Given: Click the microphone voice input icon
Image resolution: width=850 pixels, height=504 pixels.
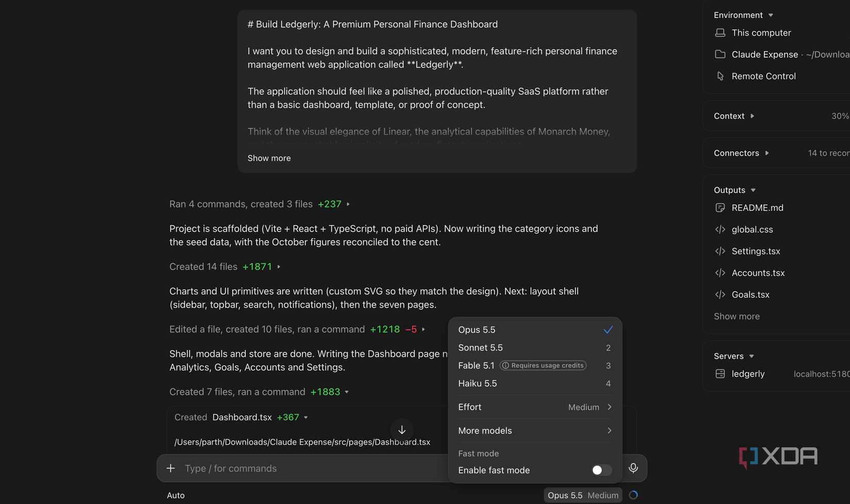Looking at the screenshot, I should 633,468.
